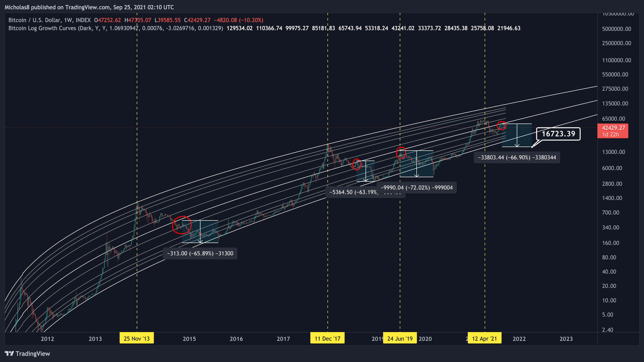Click the indicator value 21946.63

pos(509,28)
